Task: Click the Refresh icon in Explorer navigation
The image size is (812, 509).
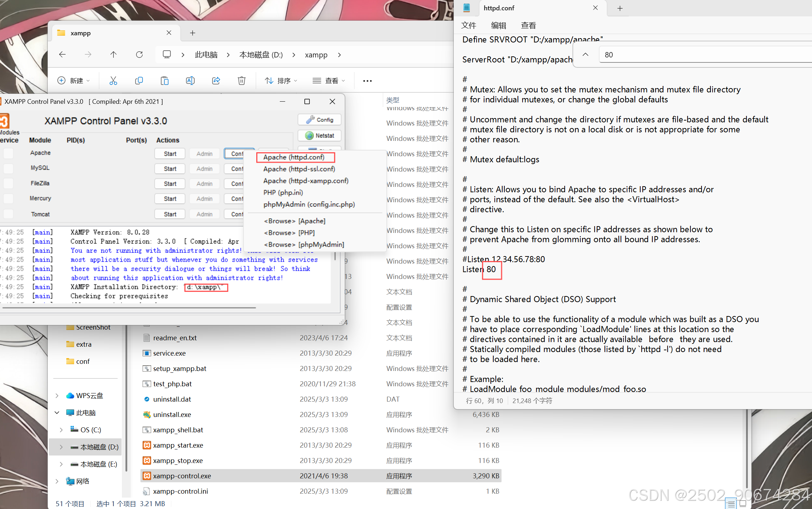Action: coord(139,55)
